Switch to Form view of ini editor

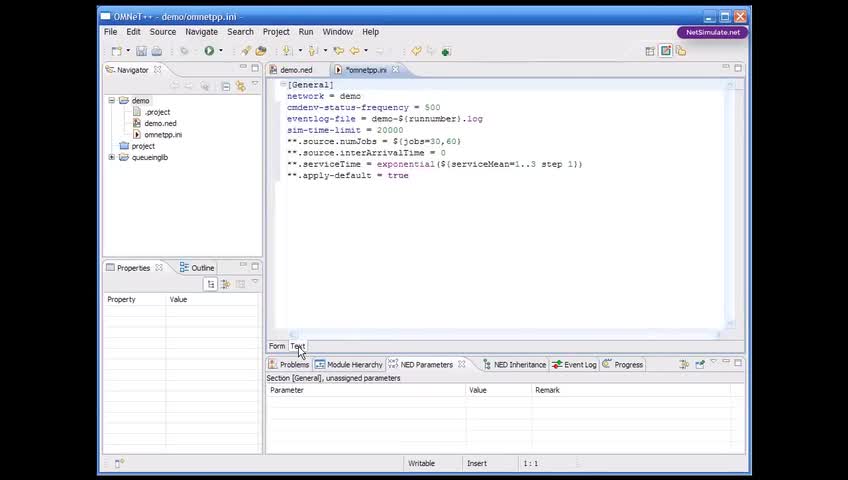pyautogui.click(x=276, y=346)
